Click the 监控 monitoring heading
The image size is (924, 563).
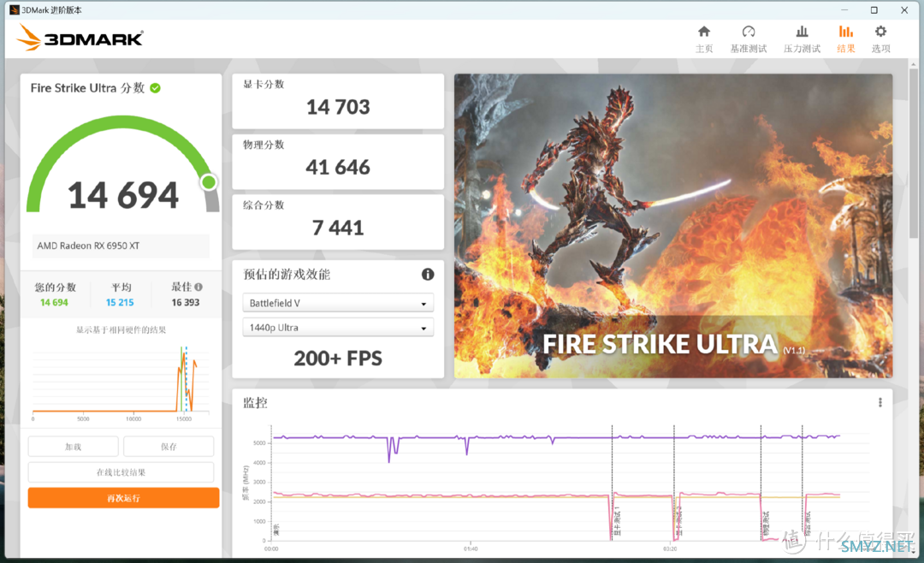click(255, 403)
